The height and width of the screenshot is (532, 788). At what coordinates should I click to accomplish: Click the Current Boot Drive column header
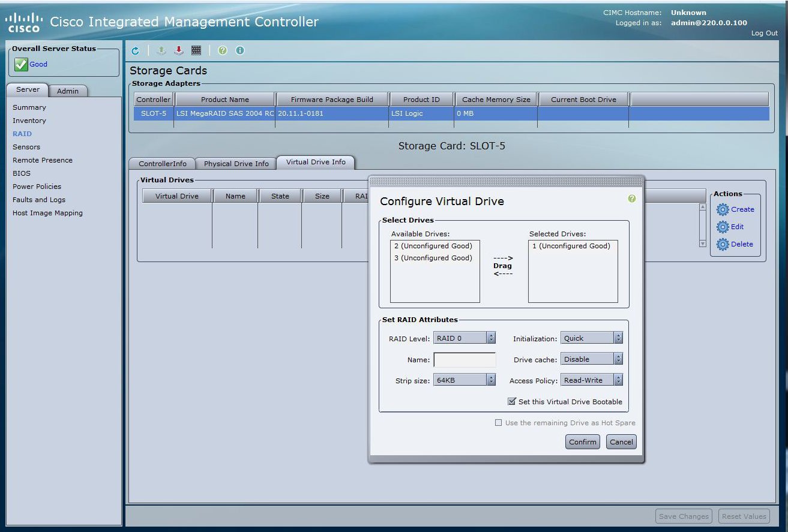point(583,100)
